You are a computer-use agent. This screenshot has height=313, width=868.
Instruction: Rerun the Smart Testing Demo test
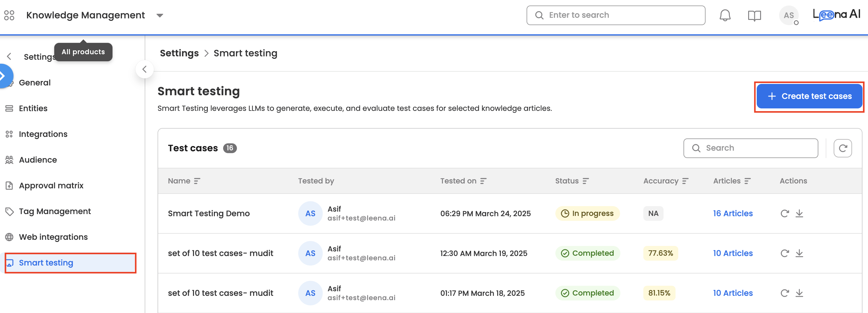[784, 213]
